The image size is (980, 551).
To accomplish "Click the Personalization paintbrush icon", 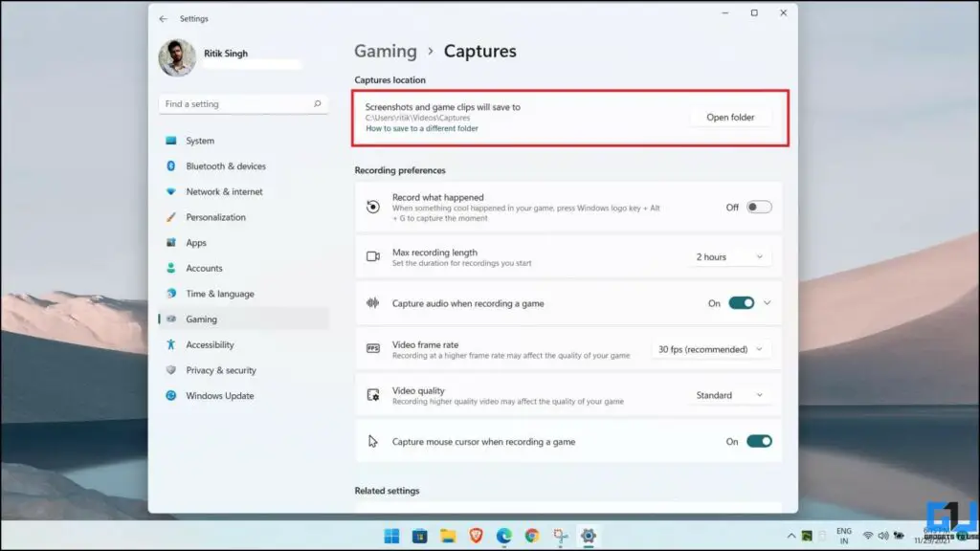I will pos(170,217).
